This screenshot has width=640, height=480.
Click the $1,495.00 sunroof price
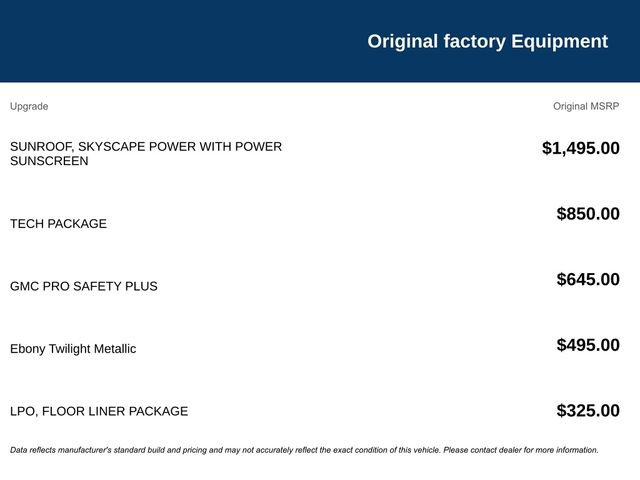click(580, 148)
